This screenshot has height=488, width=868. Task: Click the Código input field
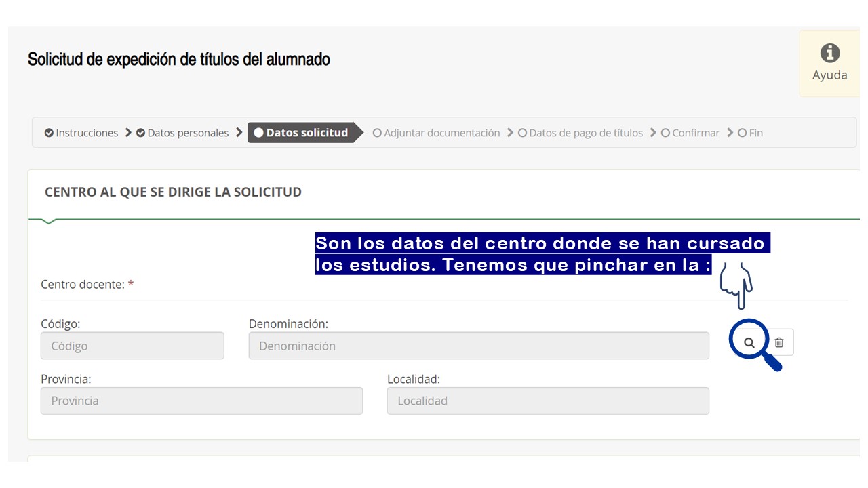pos(132,346)
